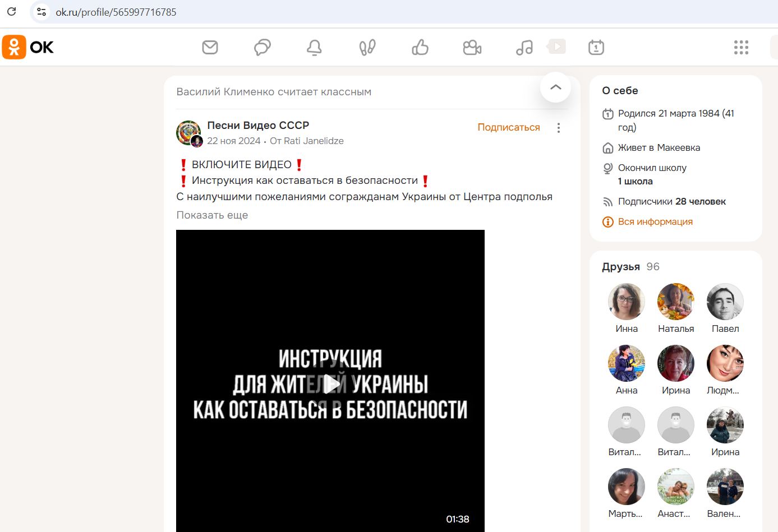
Task: Click the scroll-up chevron button
Action: [555, 87]
